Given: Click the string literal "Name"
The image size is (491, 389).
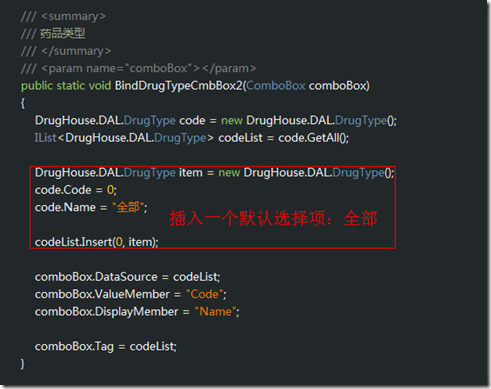Looking at the screenshot, I should tap(215, 311).
